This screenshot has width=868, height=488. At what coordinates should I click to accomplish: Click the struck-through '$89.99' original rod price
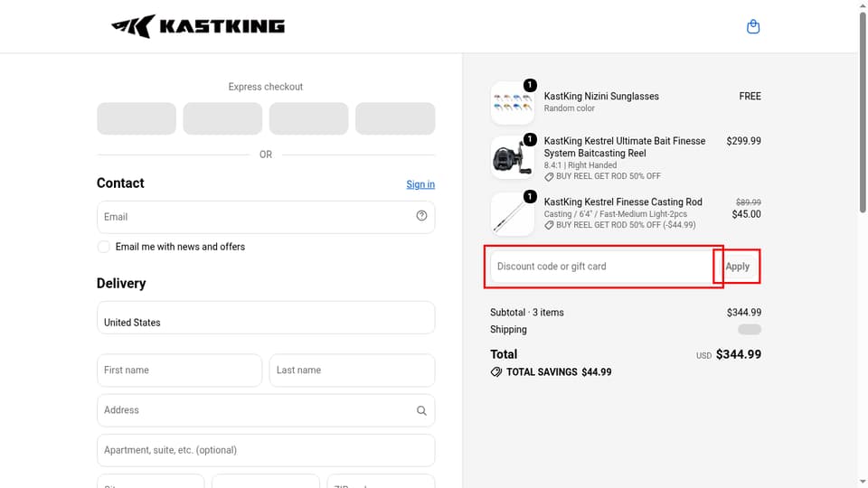pyautogui.click(x=749, y=202)
